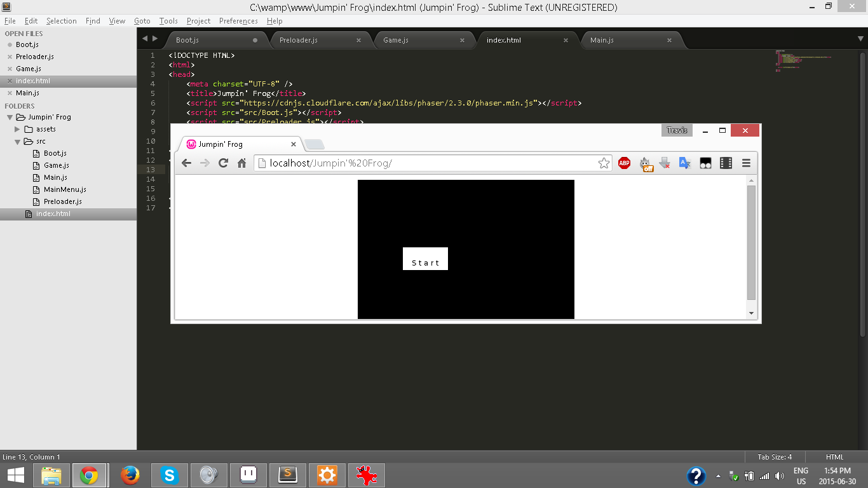Screen dimensions: 868x488
Task: Click the Start button in the game
Action: click(x=425, y=259)
